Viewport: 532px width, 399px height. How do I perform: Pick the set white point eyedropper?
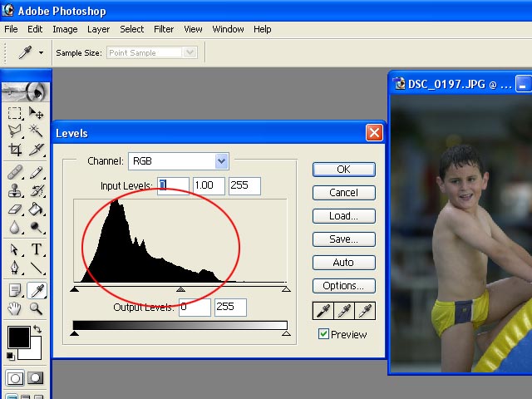(365, 311)
